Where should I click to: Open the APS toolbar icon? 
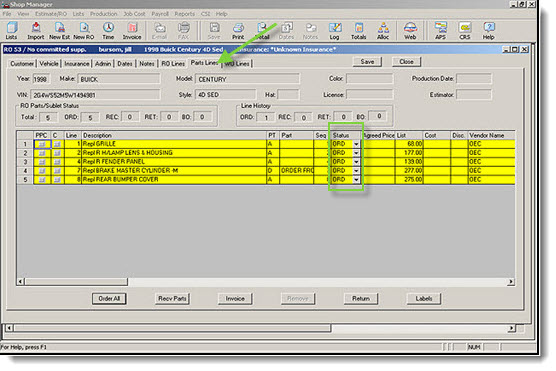click(x=440, y=31)
